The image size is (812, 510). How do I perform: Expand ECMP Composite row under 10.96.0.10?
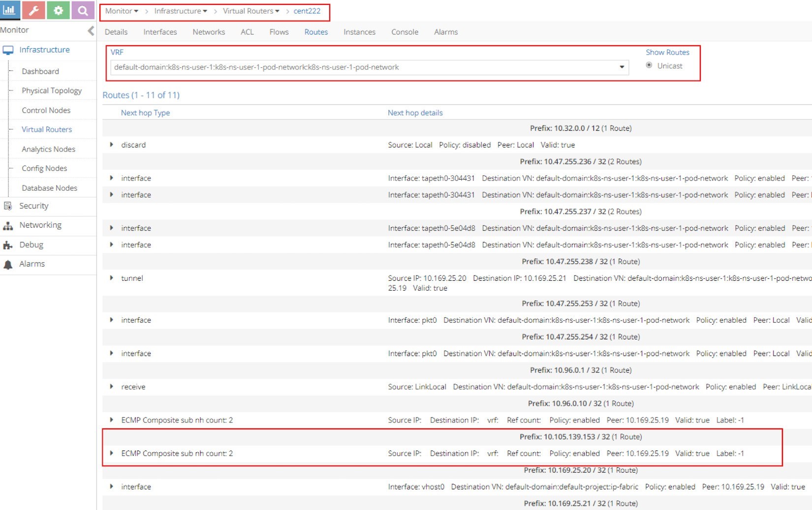[111, 420]
